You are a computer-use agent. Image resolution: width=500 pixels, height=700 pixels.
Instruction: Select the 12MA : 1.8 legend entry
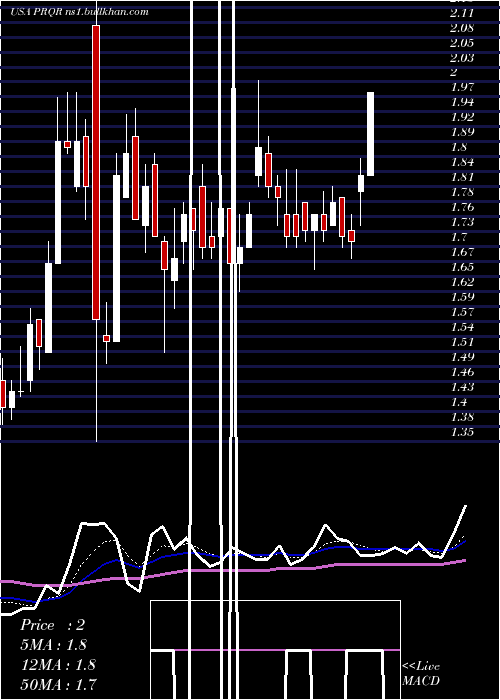[58, 664]
